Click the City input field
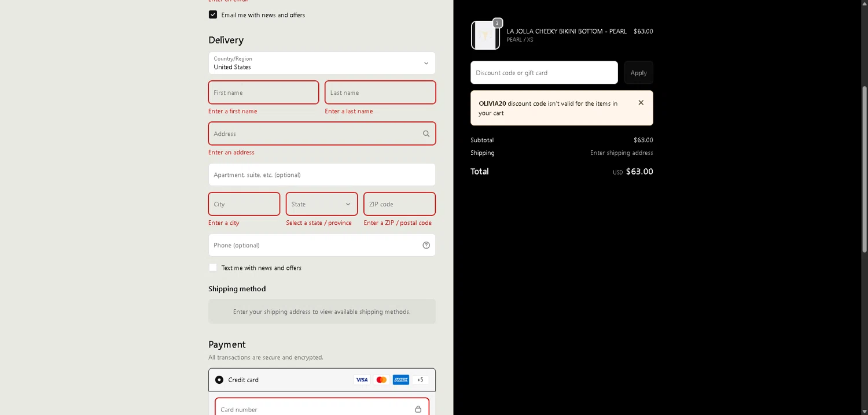The width and height of the screenshot is (868, 415). (244, 204)
